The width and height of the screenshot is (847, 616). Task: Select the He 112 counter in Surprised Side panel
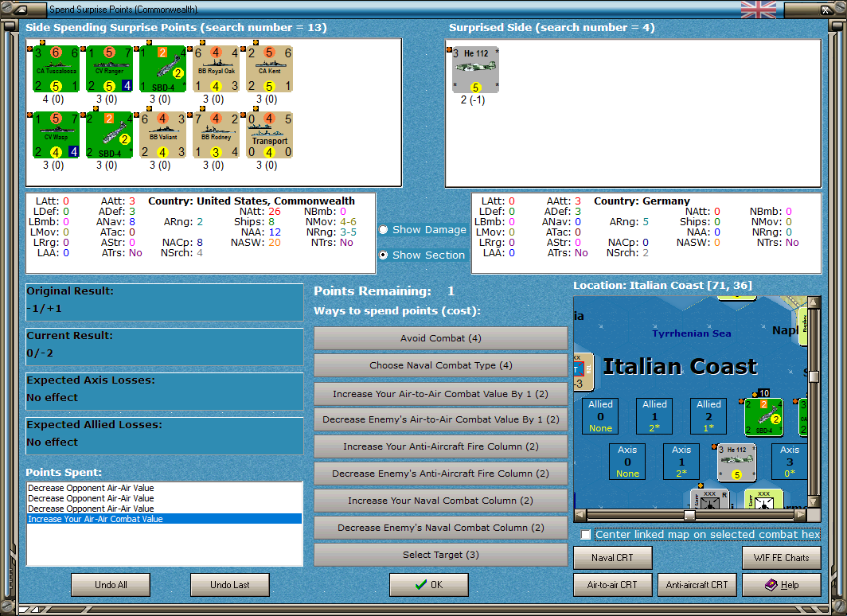(x=475, y=70)
